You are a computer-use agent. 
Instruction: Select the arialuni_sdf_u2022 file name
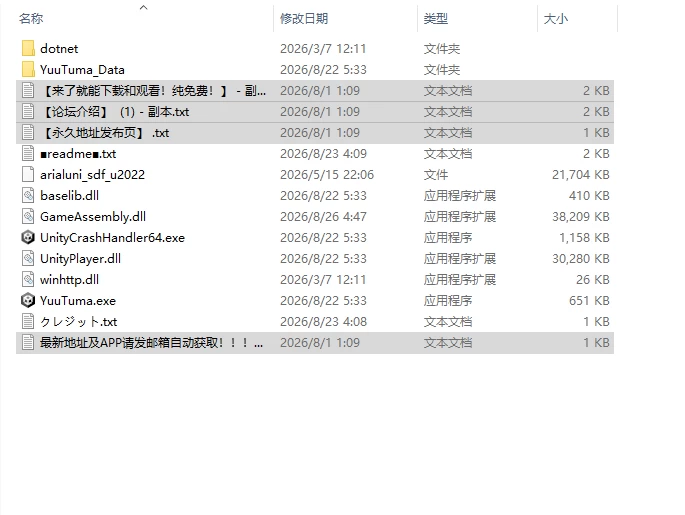click(92, 175)
